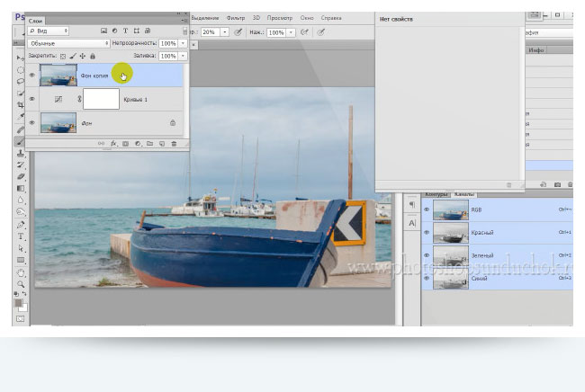This screenshot has height=392, width=585.
Task: Toggle lock image pixels (brush)
Action: [73, 57]
